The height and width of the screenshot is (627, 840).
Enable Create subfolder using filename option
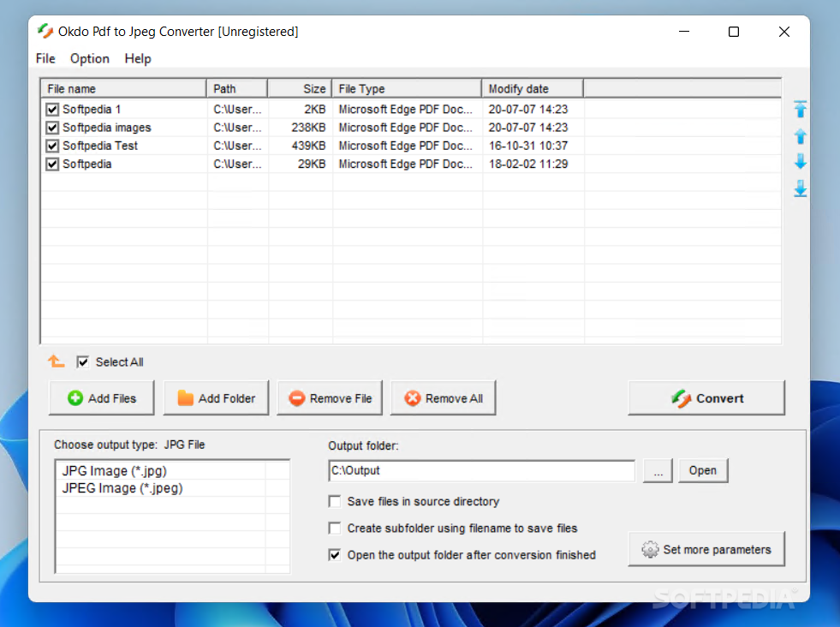tap(335, 528)
